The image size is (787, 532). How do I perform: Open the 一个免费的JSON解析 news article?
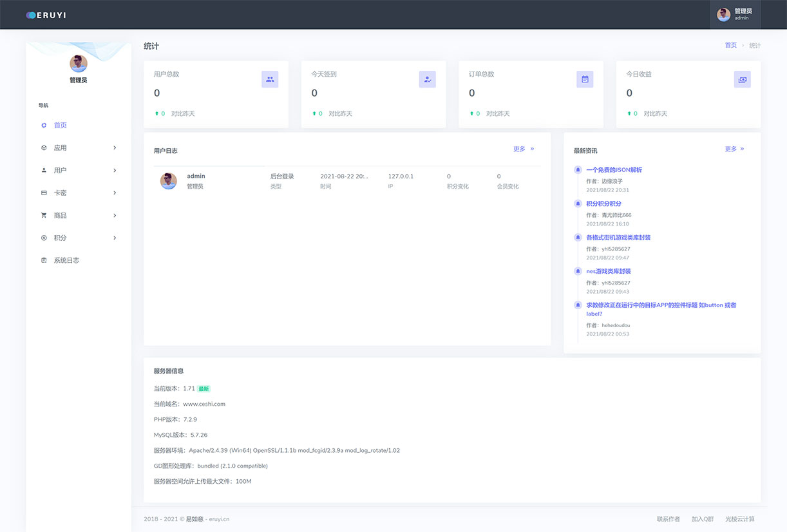coord(614,170)
